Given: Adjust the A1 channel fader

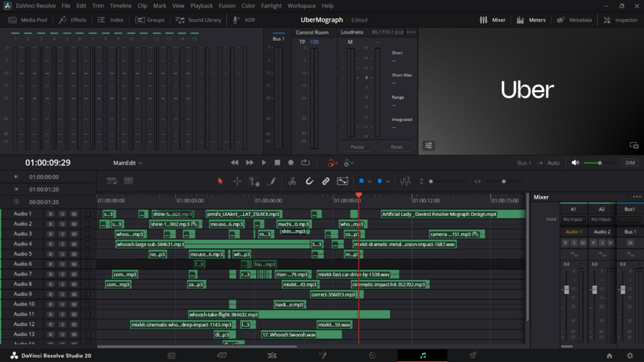Looking at the screenshot, I should (x=566, y=290).
